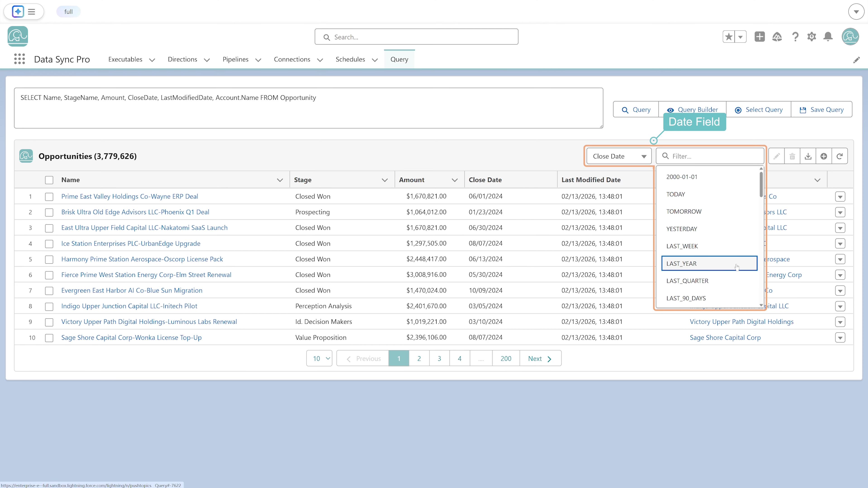Click the edit records pencil in table toolbar
This screenshot has height=488, width=868.
click(x=777, y=156)
